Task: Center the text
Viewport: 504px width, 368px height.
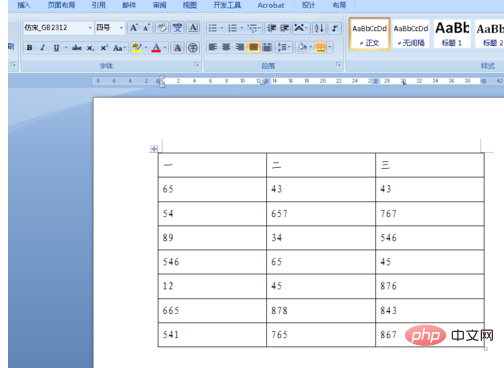Action: coord(226,47)
